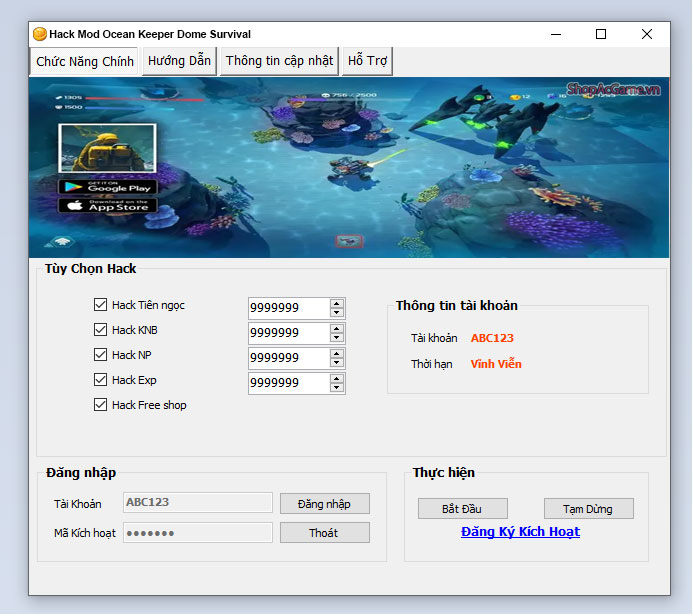This screenshot has width=693, height=616.
Task: Increase the Hack Exp value with up arrow
Action: pyautogui.click(x=337, y=379)
